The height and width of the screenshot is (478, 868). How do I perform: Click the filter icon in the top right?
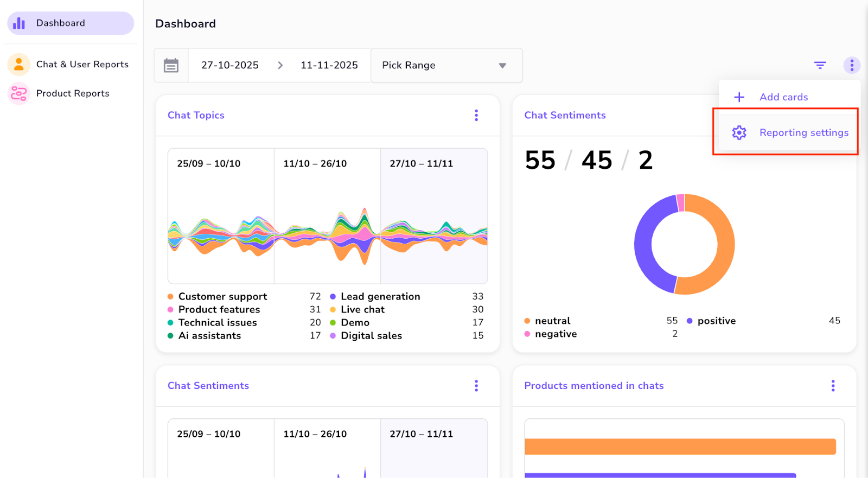[820, 65]
